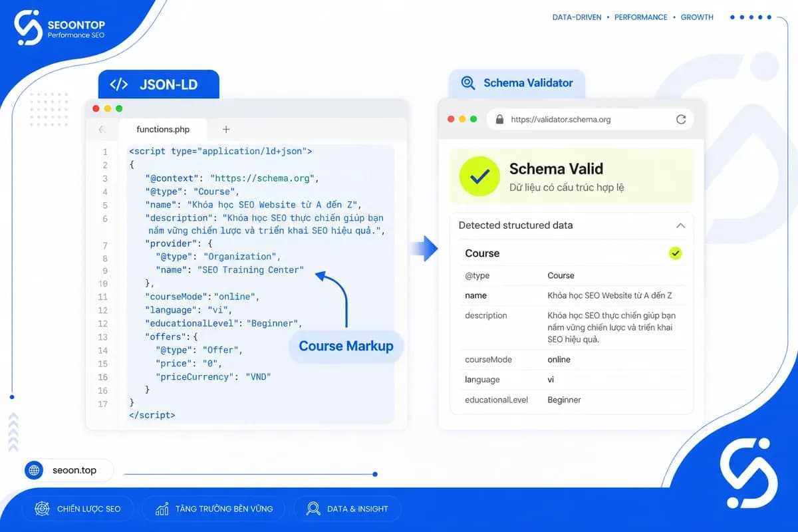Image resolution: width=798 pixels, height=532 pixels.
Task: Select the courseMode label in validator results
Action: (488, 360)
